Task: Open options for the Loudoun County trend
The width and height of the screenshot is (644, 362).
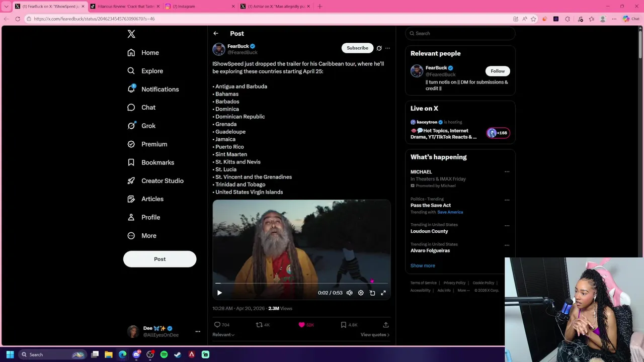Action: pos(507,226)
